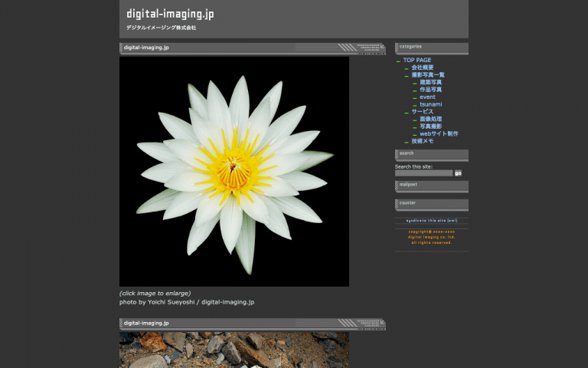
Task: Go to the 写真撮影 service page
Action: [430, 127]
